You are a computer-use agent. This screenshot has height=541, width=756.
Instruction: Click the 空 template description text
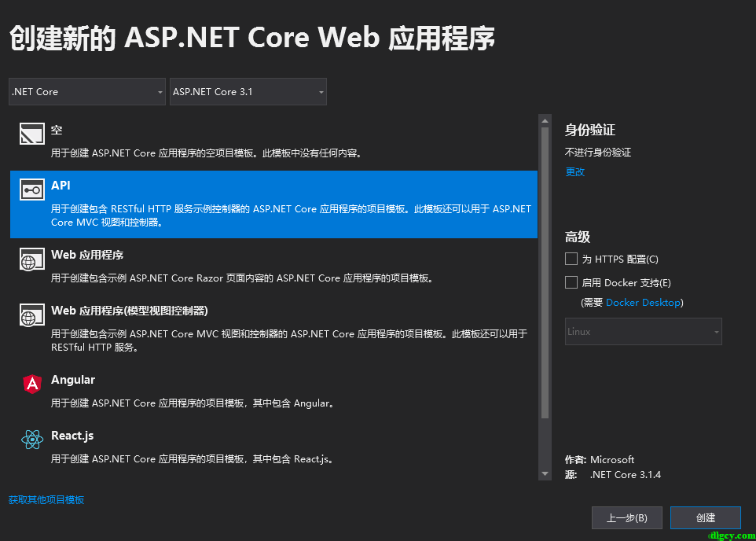pos(207,153)
